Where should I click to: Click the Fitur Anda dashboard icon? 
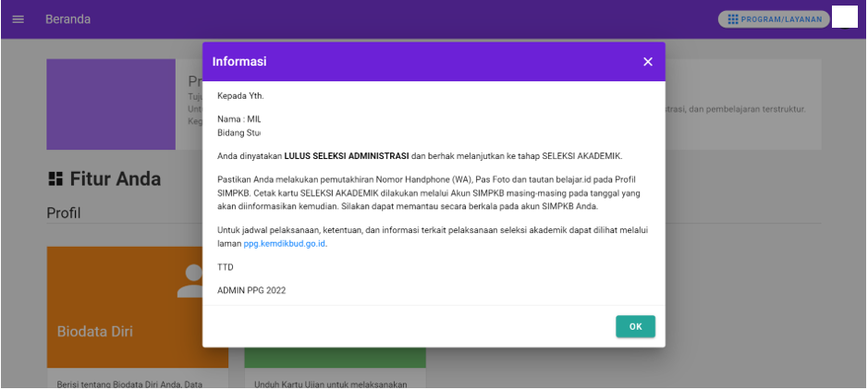[x=55, y=178]
